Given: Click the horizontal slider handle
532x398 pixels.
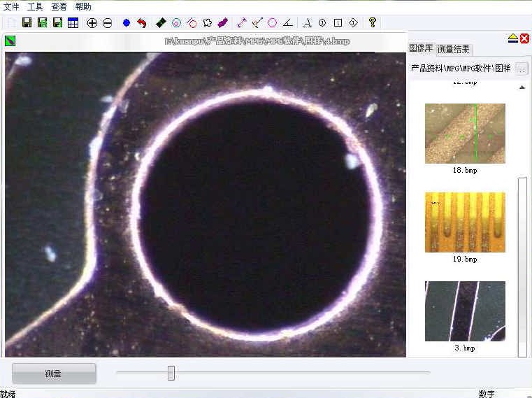Looking at the screenshot, I should (171, 373).
